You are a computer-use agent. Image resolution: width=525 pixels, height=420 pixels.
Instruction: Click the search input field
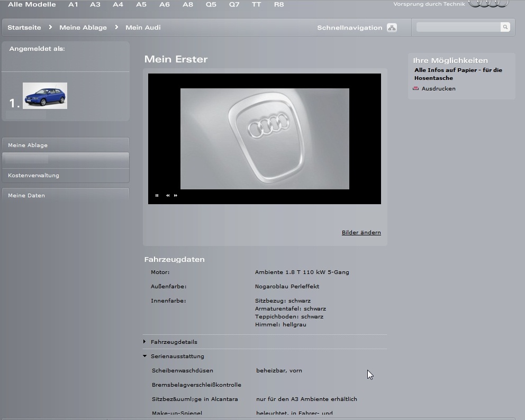tap(458, 27)
